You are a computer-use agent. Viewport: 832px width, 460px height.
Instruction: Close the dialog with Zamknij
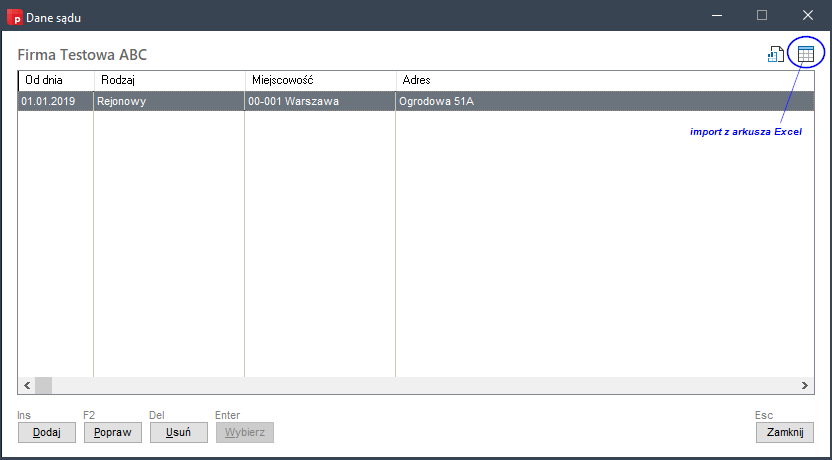click(x=784, y=432)
